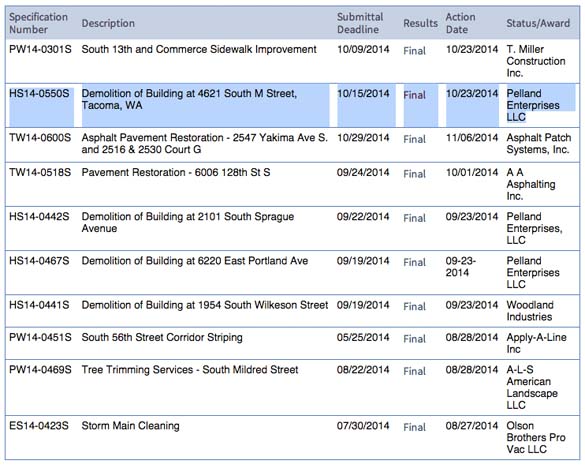Select the Submittal Deadline column header
The image size is (585, 468).
[x=360, y=23]
